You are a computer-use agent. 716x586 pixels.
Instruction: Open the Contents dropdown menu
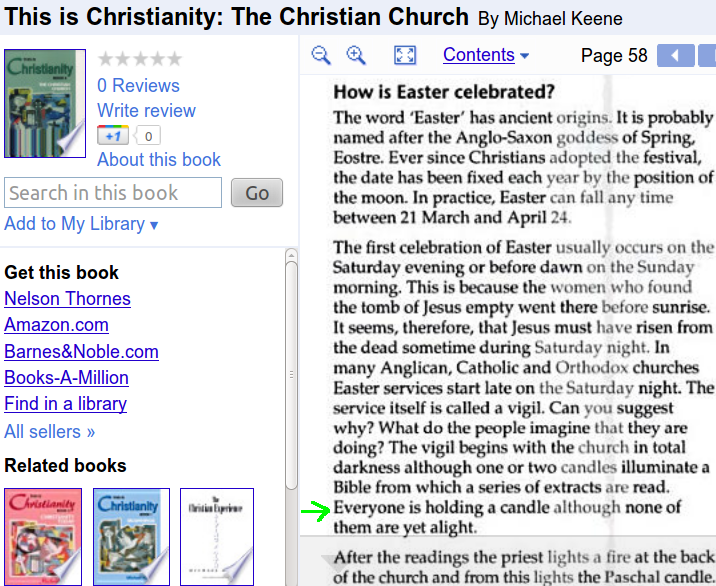pos(486,55)
